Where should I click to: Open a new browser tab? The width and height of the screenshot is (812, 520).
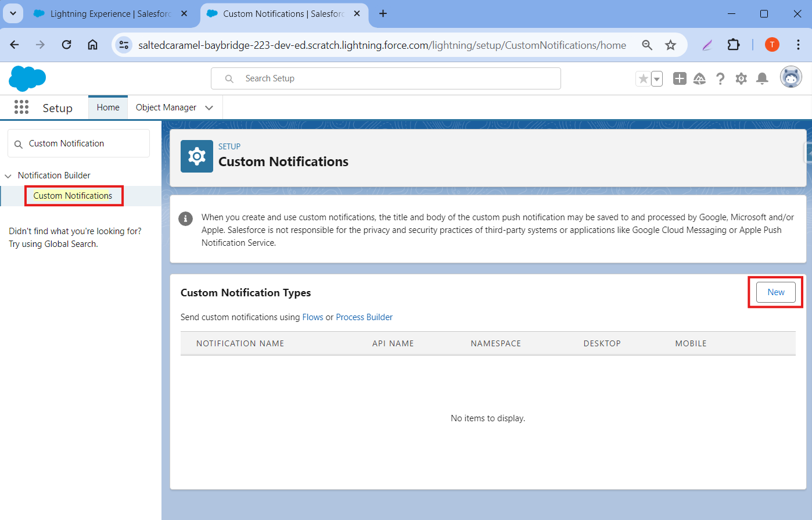383,13
